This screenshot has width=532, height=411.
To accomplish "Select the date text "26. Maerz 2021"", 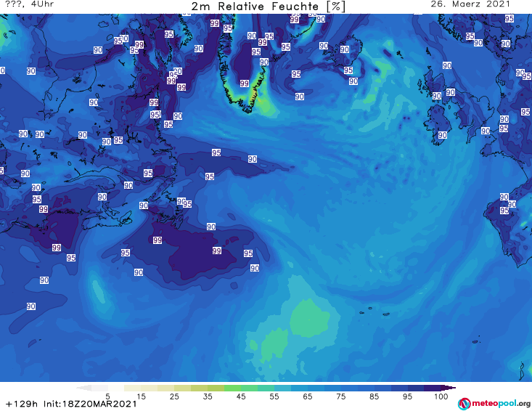I will [x=470, y=4].
